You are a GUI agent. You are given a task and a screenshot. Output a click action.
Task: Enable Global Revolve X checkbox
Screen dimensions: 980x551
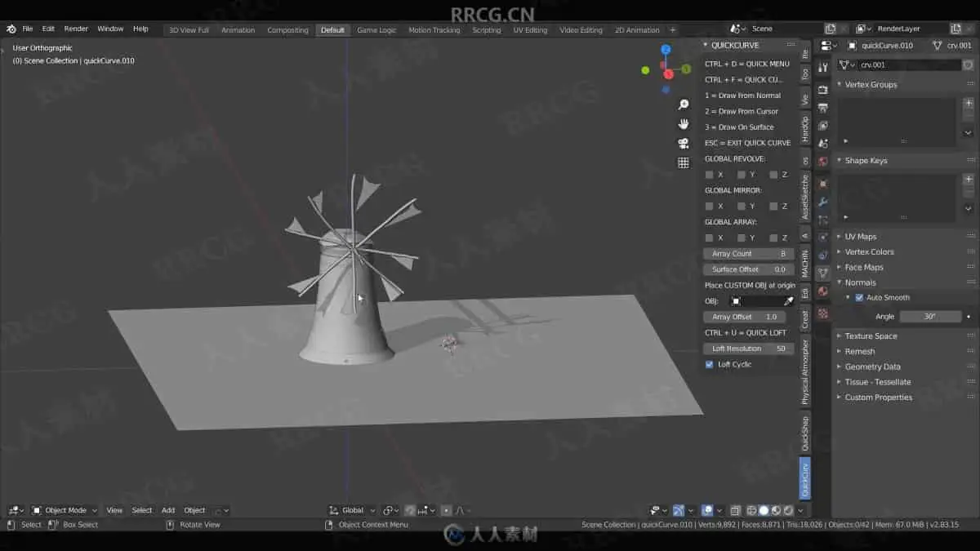[x=710, y=175]
